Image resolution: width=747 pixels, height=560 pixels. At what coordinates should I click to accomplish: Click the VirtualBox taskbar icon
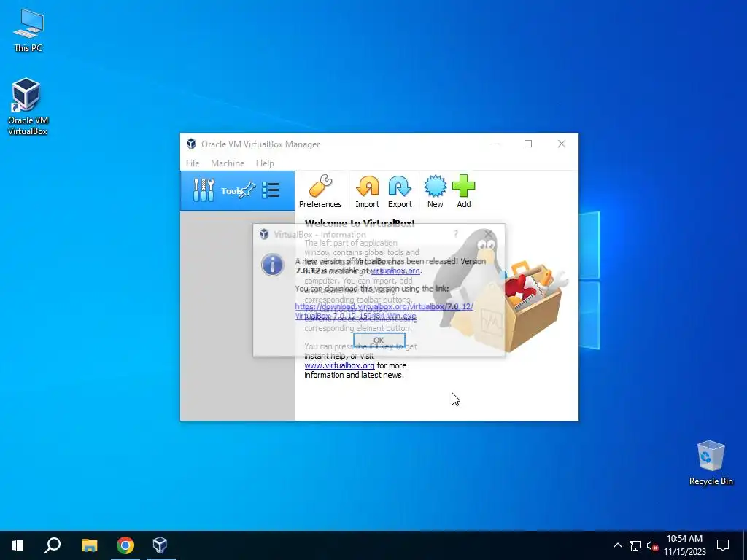coord(160,545)
